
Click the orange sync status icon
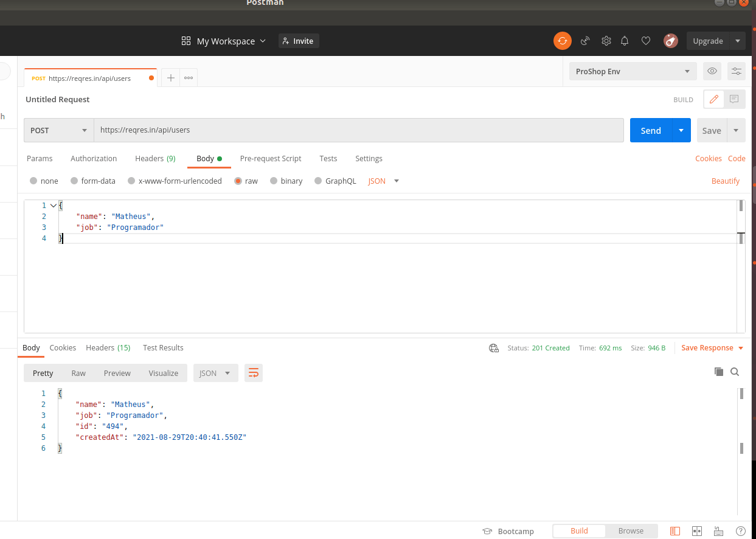point(563,41)
